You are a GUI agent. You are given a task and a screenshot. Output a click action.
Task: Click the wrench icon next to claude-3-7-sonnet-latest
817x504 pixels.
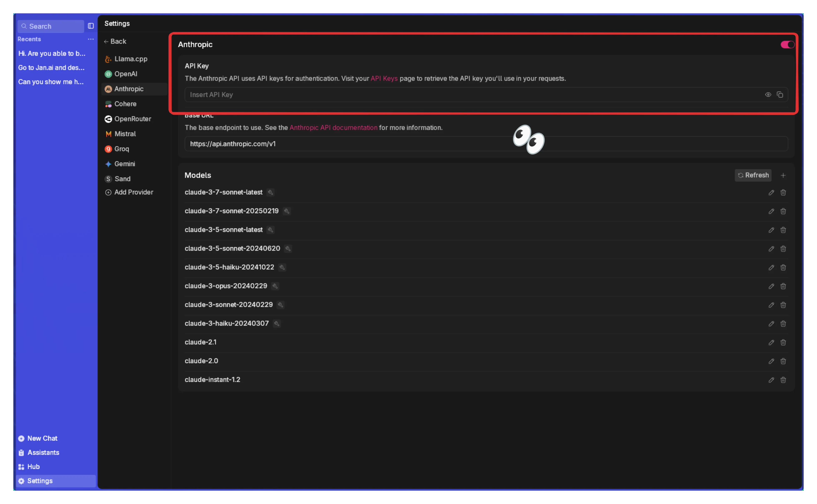coord(271,192)
